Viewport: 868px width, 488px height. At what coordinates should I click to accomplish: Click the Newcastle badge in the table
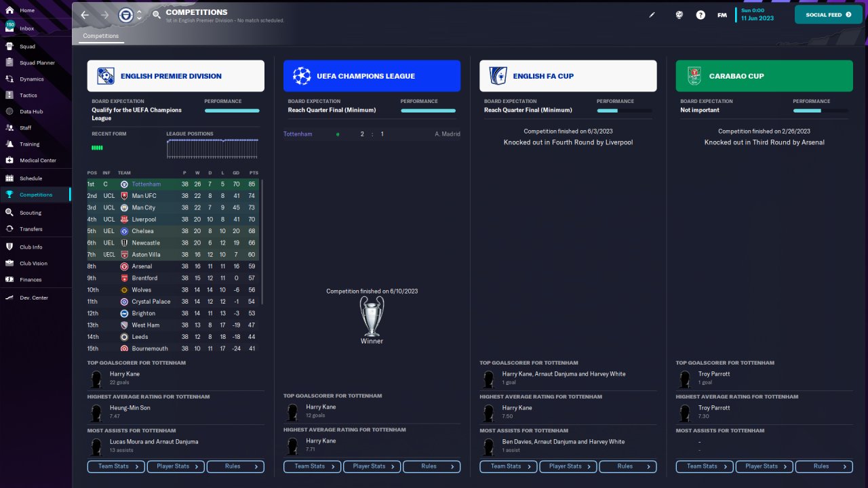click(x=124, y=243)
